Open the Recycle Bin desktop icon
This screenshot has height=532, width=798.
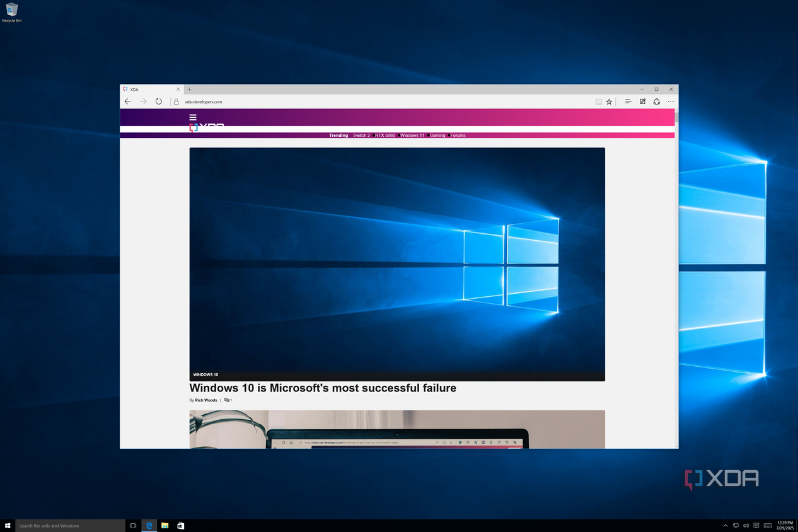[x=12, y=12]
